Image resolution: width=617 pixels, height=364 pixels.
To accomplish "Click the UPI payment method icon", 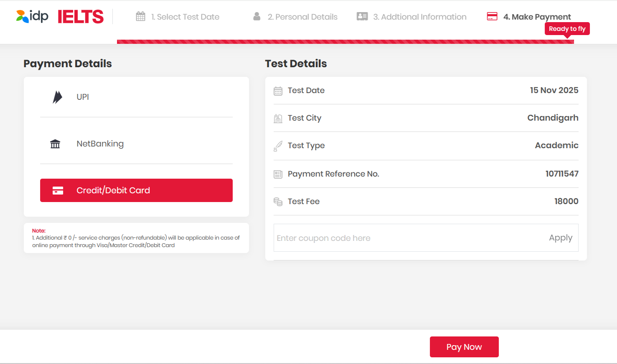I will (x=57, y=96).
